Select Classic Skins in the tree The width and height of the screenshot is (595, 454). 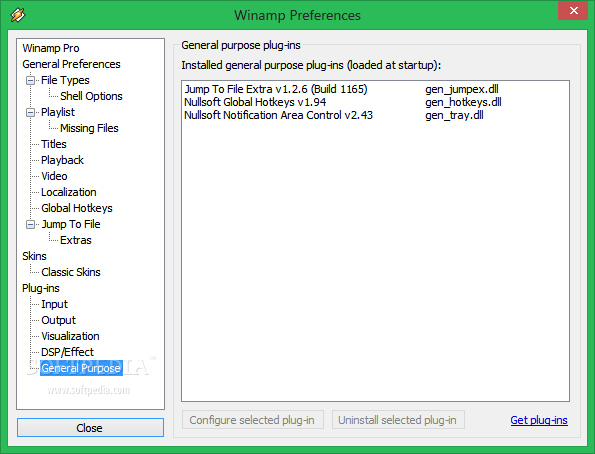71,272
